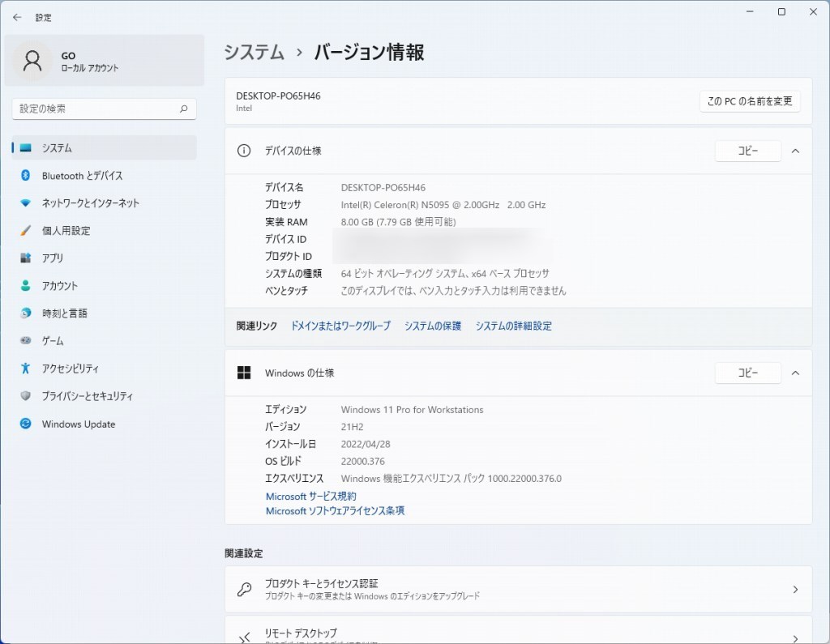This screenshot has height=644, width=830.
Task: Maximize the 設定 window
Action: coord(781,11)
